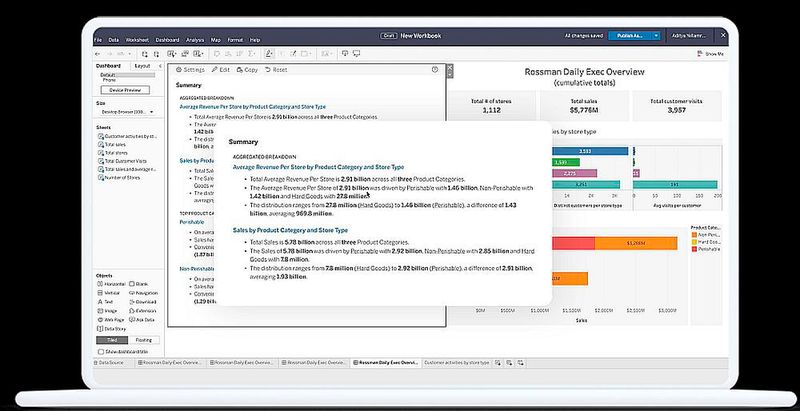Switch object placement to Floating
Screen dimensions: 800x411
[144, 340]
